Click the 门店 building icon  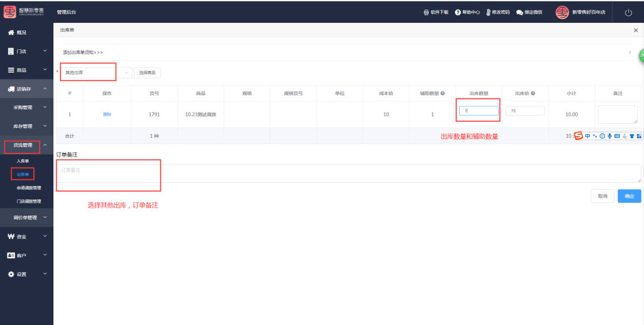(11, 51)
